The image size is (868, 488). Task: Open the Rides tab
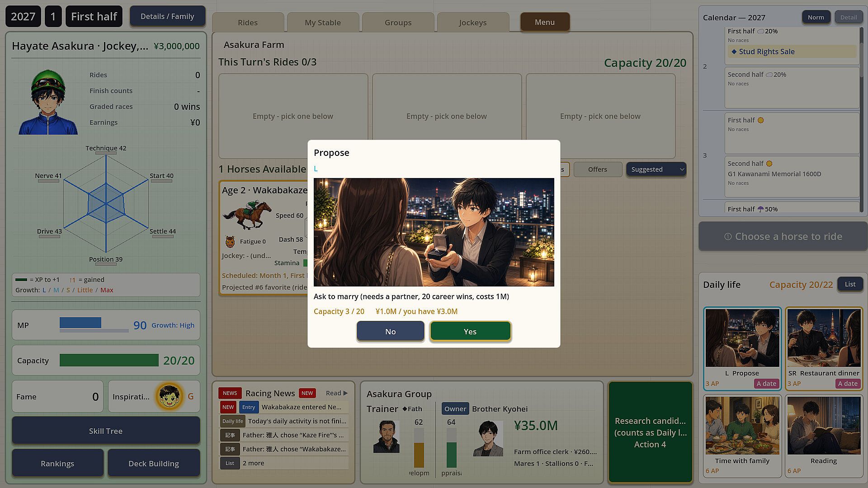point(248,23)
